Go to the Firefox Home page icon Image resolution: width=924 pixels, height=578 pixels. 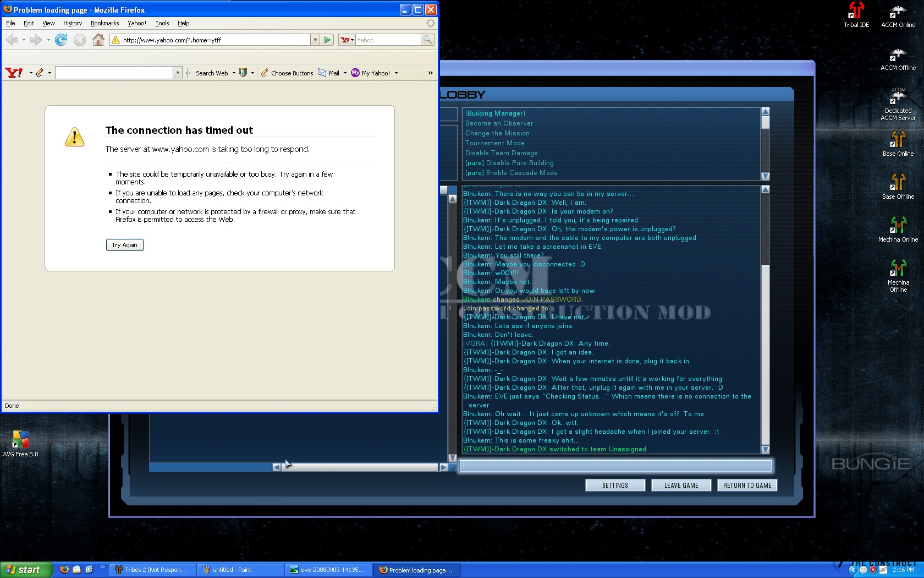point(98,40)
